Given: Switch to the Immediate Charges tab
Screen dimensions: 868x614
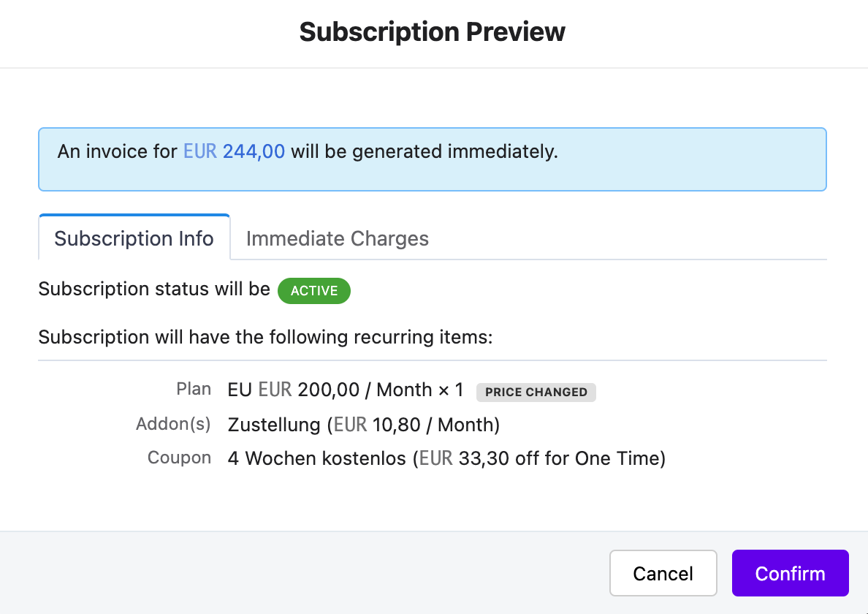Looking at the screenshot, I should point(337,238).
